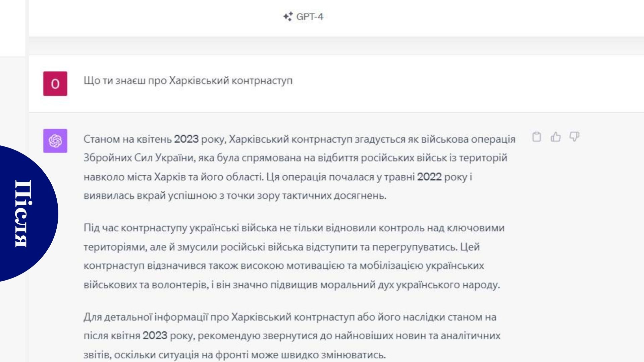Click the user prompt about Харківський контрнаступ
644x362 pixels.
[188, 81]
